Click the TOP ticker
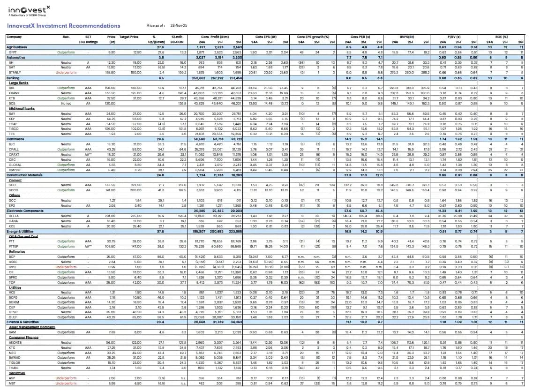The height and width of the screenshot is (392, 533). (12, 283)
